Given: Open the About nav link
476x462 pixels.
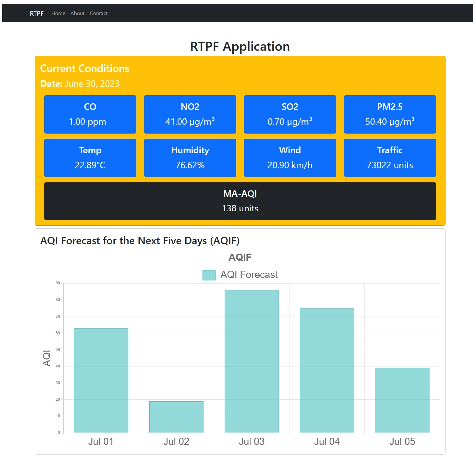Looking at the screenshot, I should (x=77, y=13).
